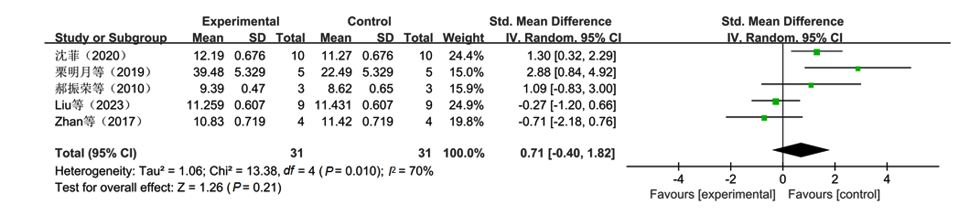Viewport: 980px width, 215px height.
Task: Click the green square for Liu等 (2023)
Action: pyautogui.click(x=776, y=102)
